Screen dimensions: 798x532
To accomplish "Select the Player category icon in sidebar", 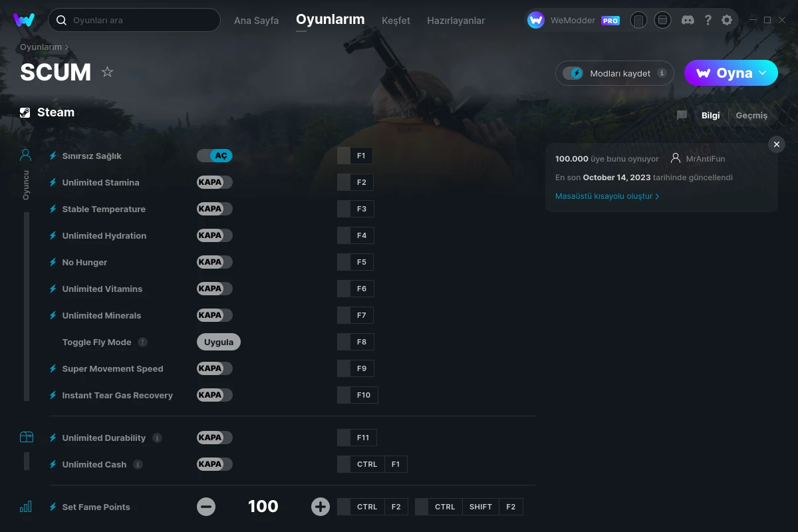I will [x=25, y=156].
